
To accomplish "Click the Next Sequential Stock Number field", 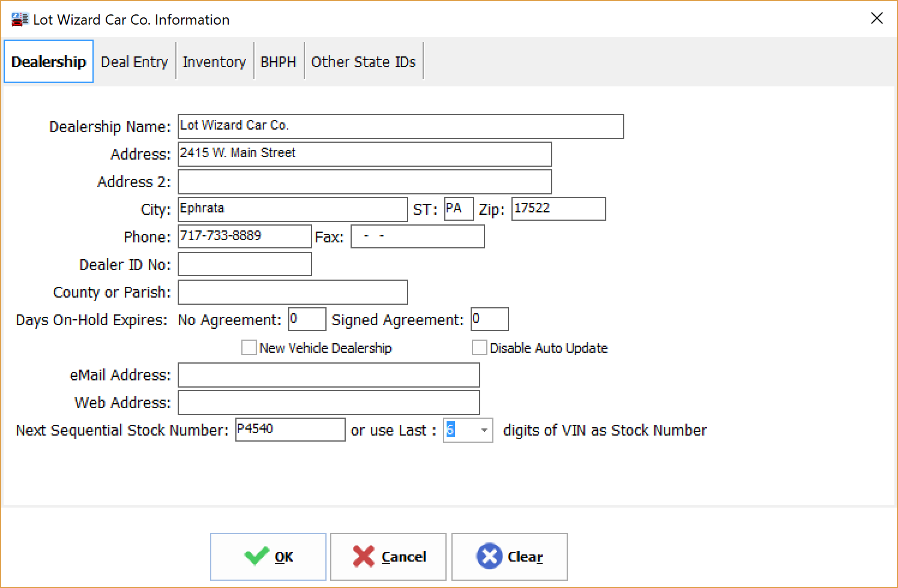I will pyautogui.click(x=290, y=430).
